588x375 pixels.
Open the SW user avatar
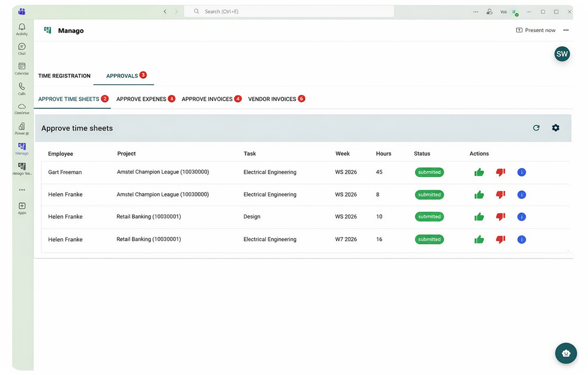click(562, 54)
